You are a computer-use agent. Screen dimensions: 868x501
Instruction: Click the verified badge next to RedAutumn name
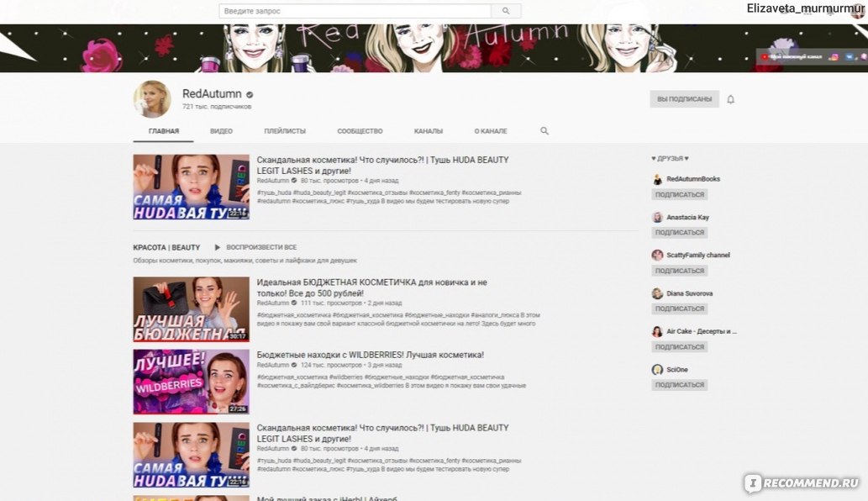pyautogui.click(x=250, y=95)
